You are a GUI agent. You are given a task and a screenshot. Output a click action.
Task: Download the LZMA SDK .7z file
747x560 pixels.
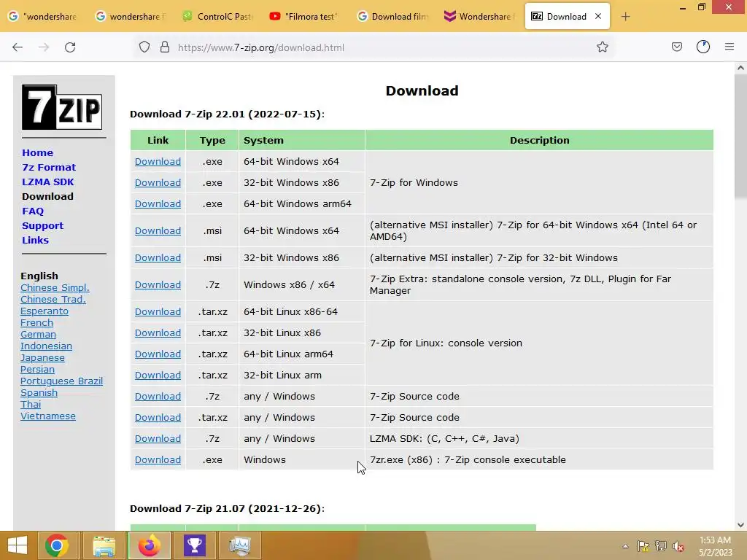pos(158,438)
